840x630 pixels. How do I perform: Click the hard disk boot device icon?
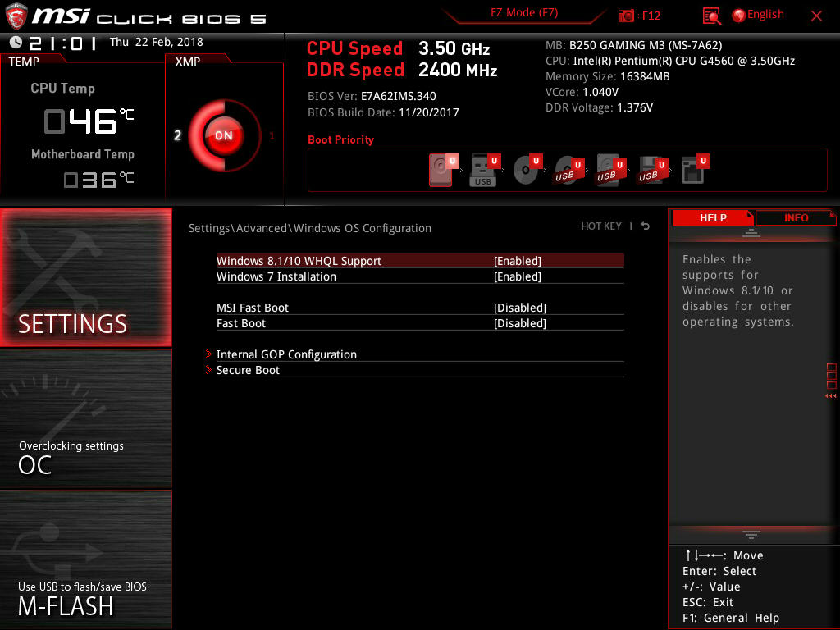point(441,171)
